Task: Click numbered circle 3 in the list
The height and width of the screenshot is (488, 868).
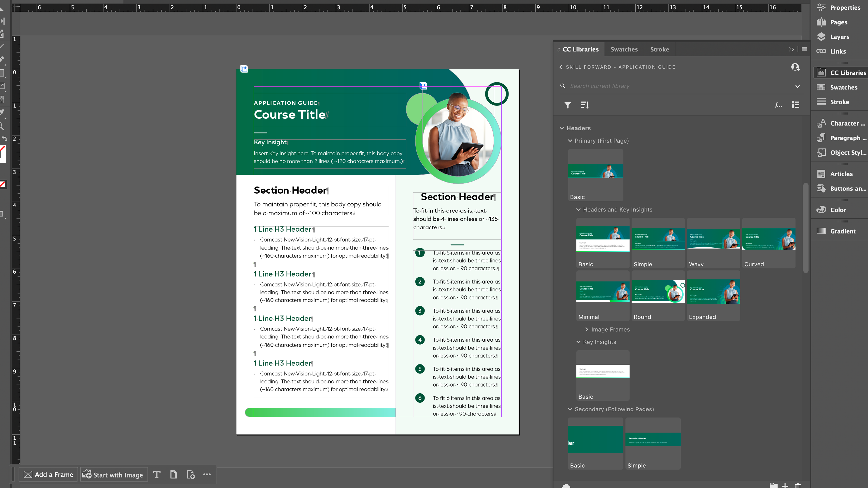Action: (x=420, y=310)
